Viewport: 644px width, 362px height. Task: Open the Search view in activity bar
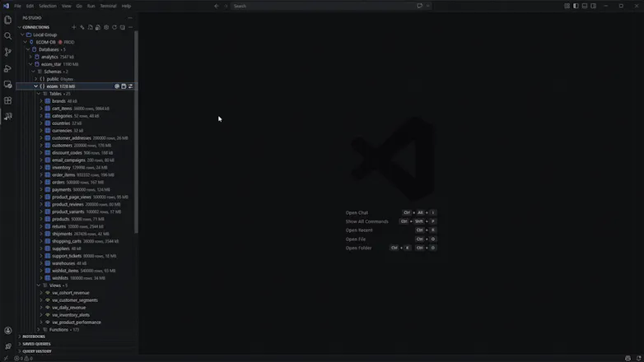(x=7, y=36)
